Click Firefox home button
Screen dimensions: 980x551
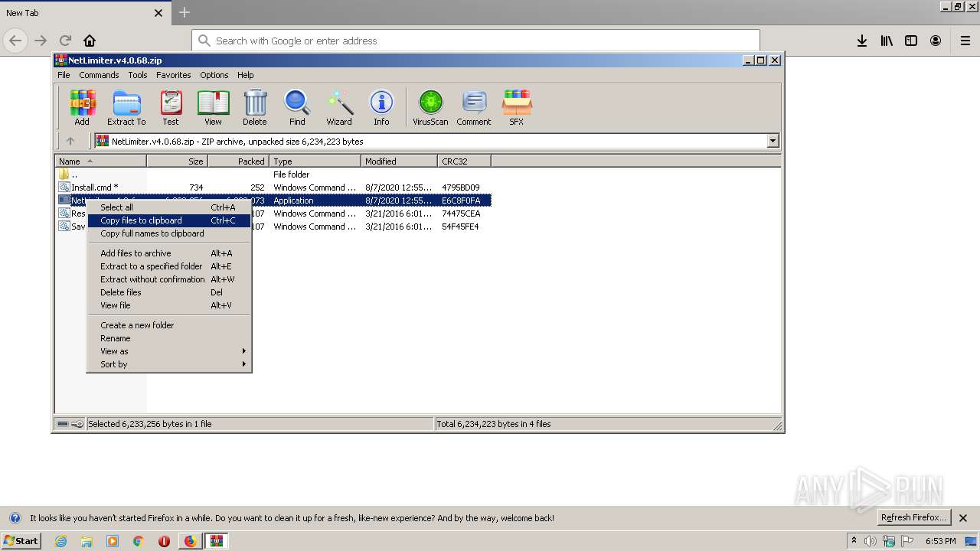point(90,41)
